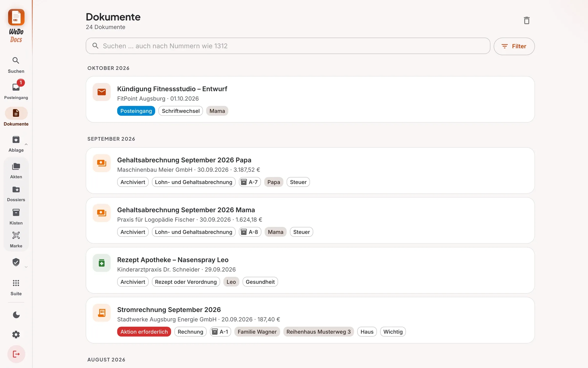
Task: Click the envelope icon of Kündigung Fitnessstudio
Action: tap(102, 92)
